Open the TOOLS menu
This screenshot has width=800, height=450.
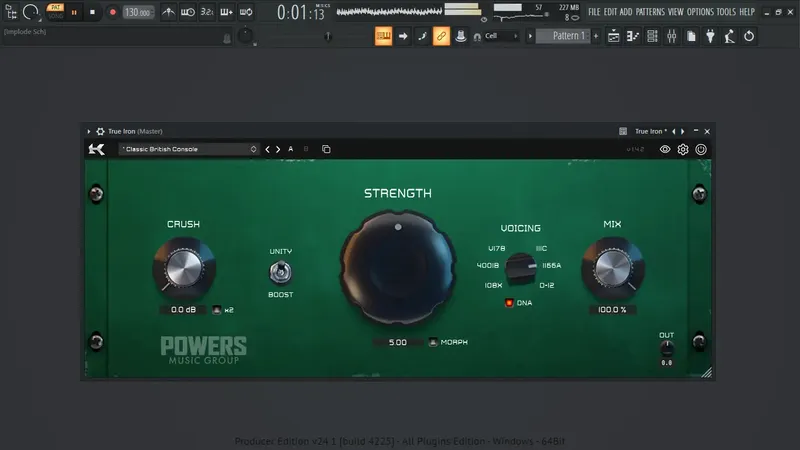point(726,12)
